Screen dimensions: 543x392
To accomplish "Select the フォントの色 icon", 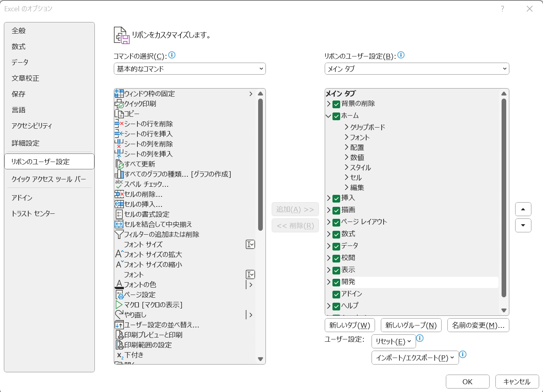I will tap(119, 285).
